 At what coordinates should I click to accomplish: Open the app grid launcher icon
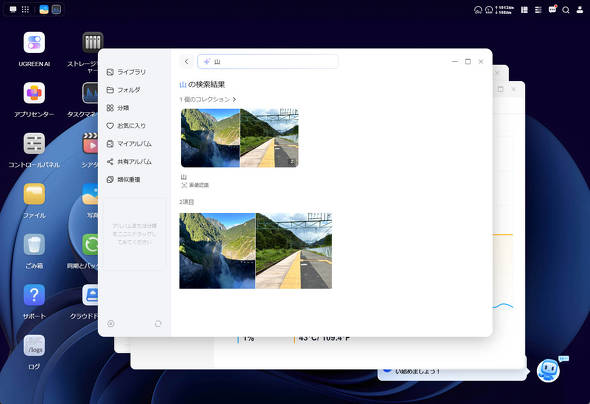click(x=25, y=9)
